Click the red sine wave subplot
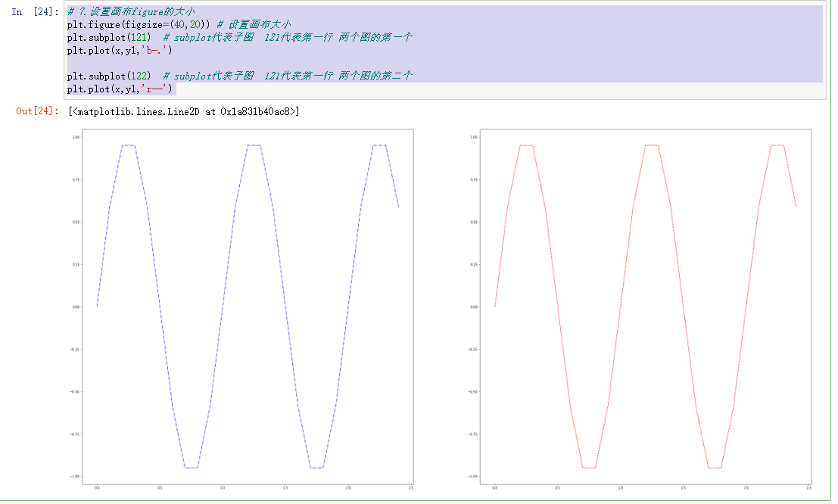Image resolution: width=838 pixels, height=504 pixels. [x=646, y=306]
